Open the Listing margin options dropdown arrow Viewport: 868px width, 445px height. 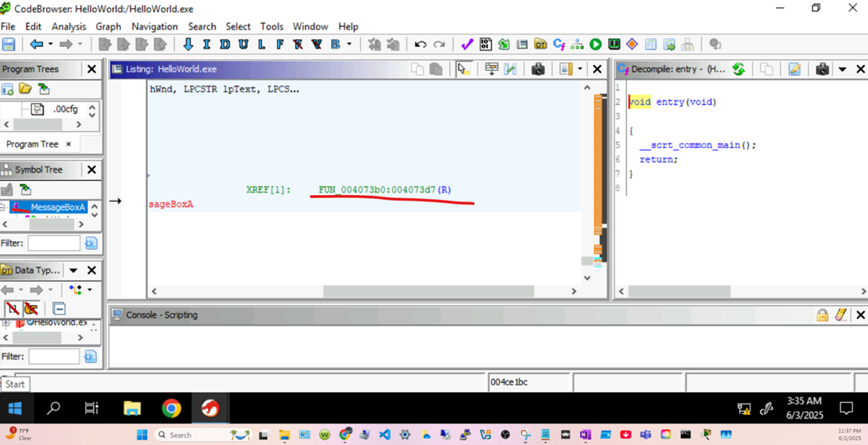pyautogui.click(x=580, y=69)
